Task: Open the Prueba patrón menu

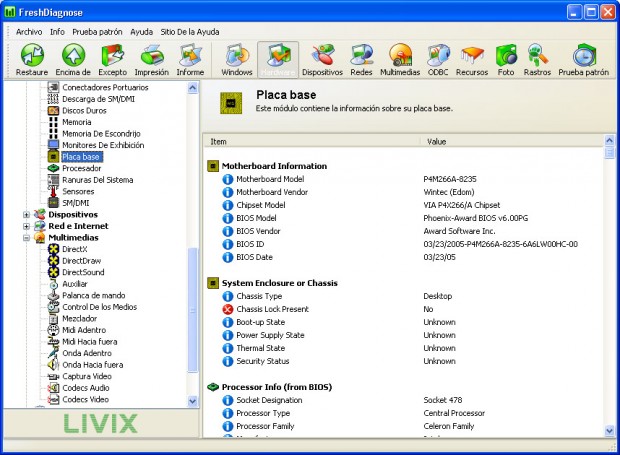Action: (97, 32)
